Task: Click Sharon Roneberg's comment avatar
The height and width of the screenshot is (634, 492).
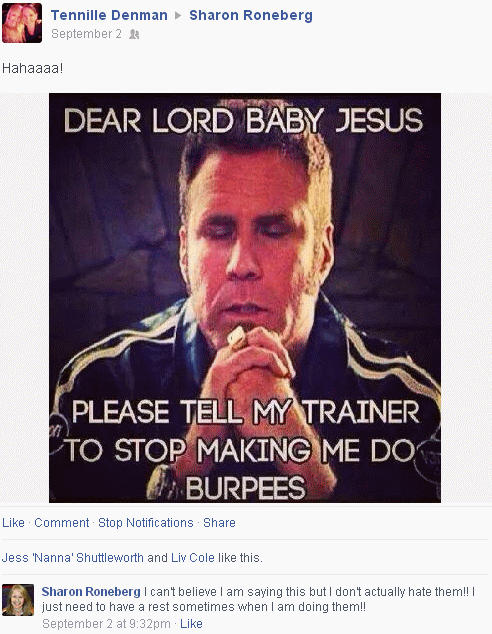Action: pyautogui.click(x=18, y=600)
